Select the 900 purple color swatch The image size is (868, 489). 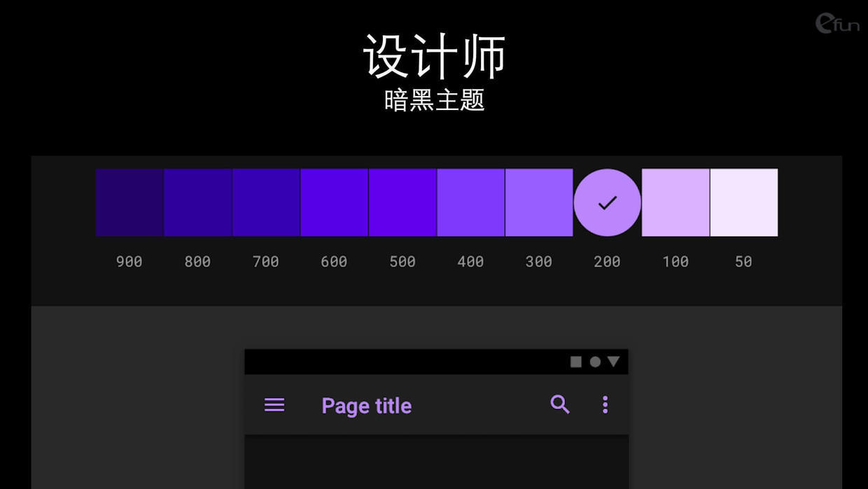(129, 202)
